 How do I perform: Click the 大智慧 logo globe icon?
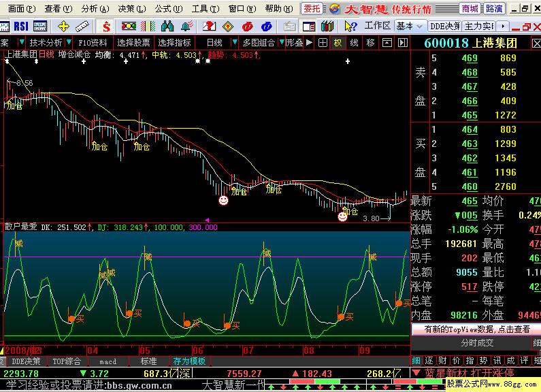tap(334, 9)
